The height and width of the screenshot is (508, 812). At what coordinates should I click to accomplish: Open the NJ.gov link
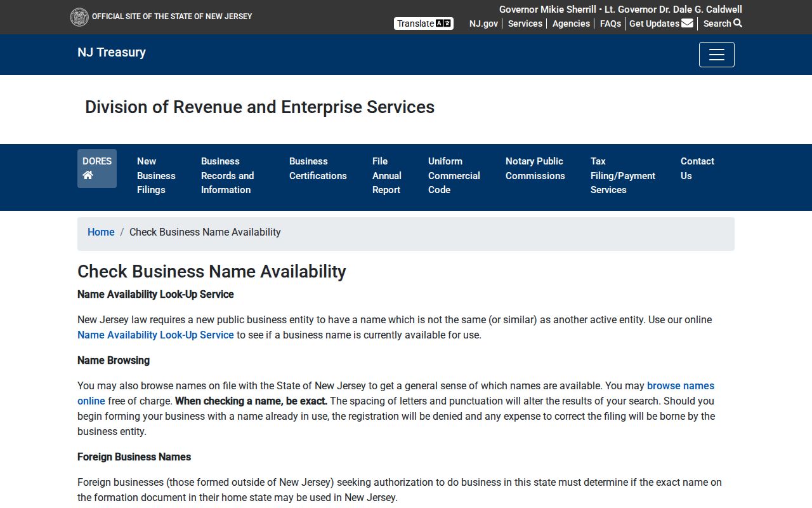(x=483, y=23)
